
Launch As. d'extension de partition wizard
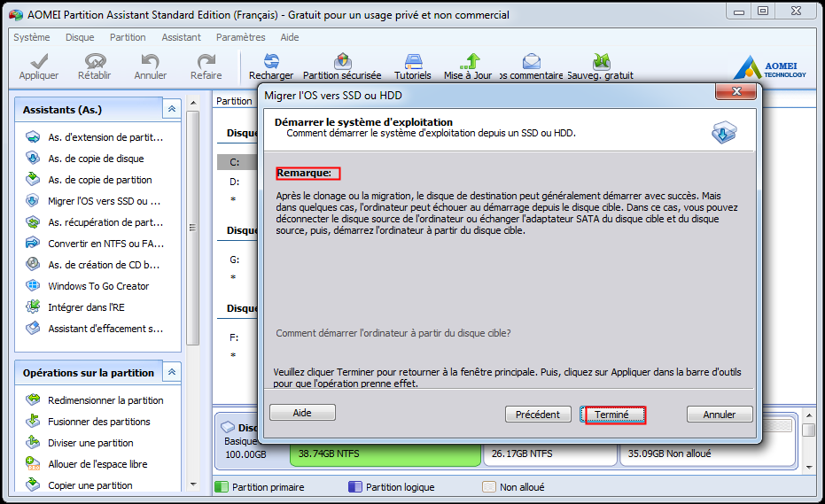(95, 137)
